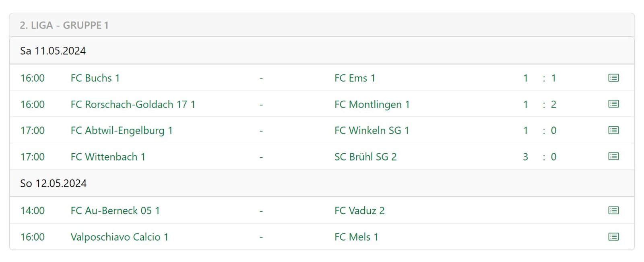644x262 pixels.
Task: View FC Winkeln SG 1 team
Action: (x=372, y=130)
